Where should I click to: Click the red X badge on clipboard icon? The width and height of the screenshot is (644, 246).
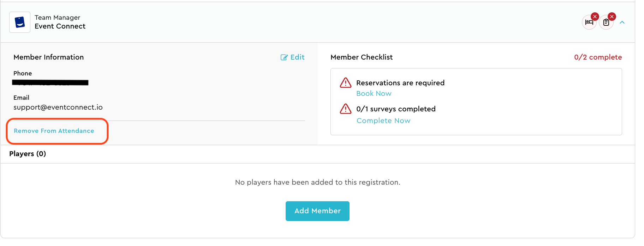pyautogui.click(x=612, y=17)
